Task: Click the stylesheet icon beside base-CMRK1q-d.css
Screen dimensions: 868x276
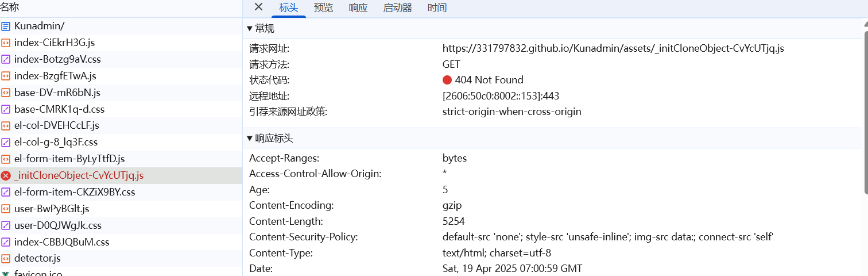Action: point(6,109)
